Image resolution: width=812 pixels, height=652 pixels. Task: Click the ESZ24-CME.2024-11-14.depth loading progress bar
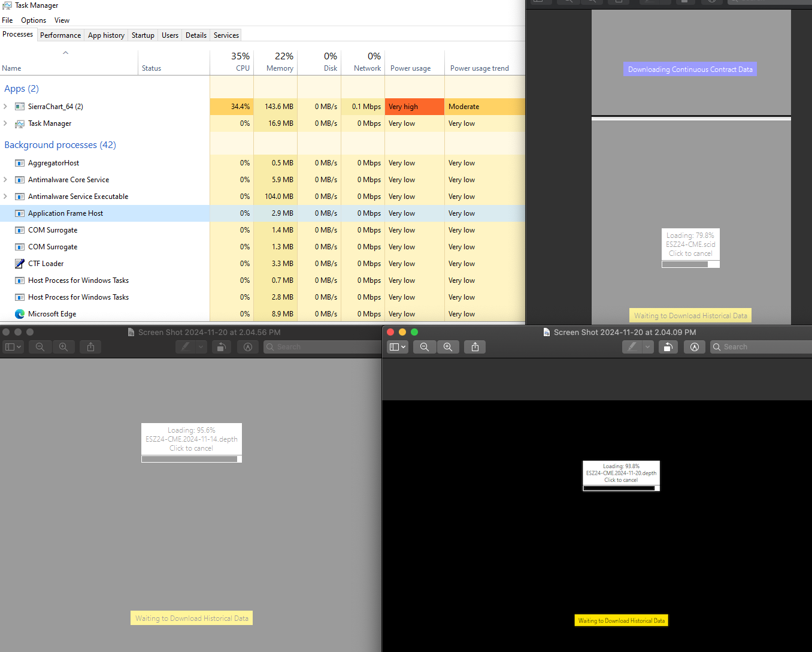coord(192,459)
